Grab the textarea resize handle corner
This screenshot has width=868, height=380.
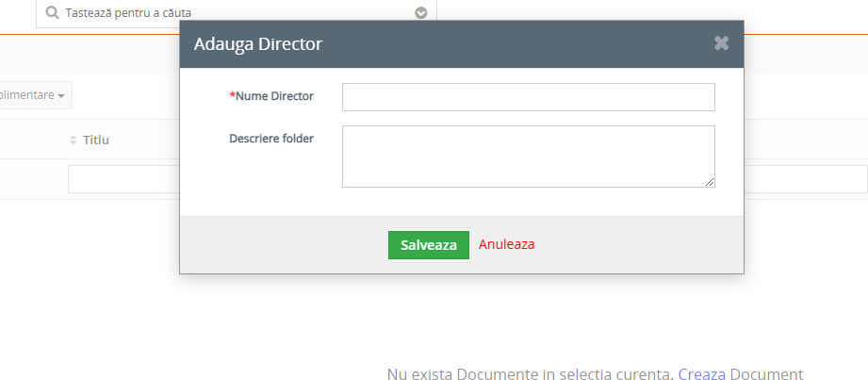click(710, 182)
